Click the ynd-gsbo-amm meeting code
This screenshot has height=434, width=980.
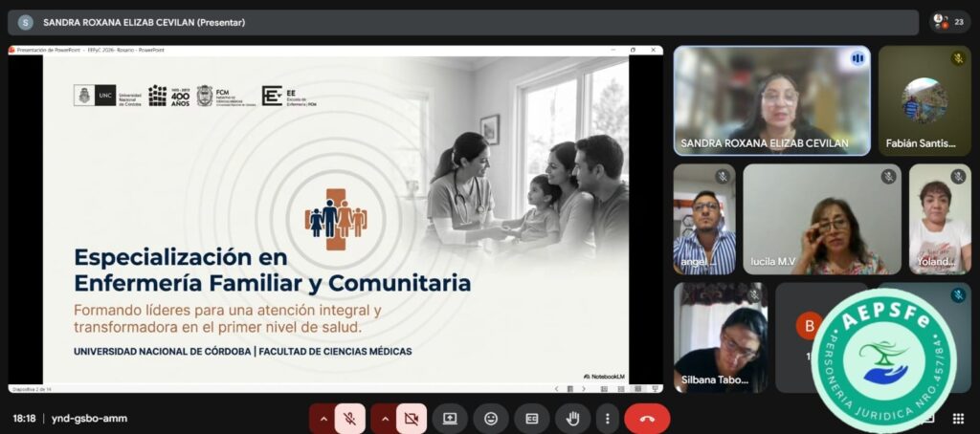pos(88,419)
